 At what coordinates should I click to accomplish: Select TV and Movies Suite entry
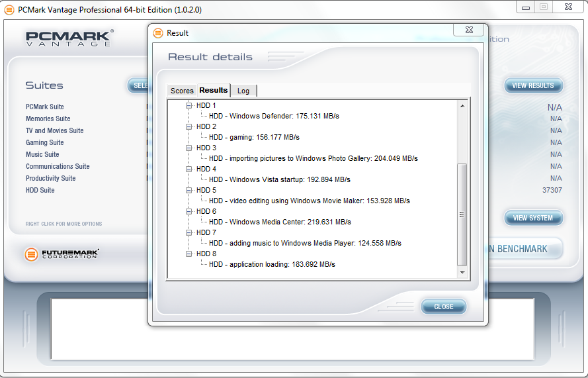click(55, 130)
